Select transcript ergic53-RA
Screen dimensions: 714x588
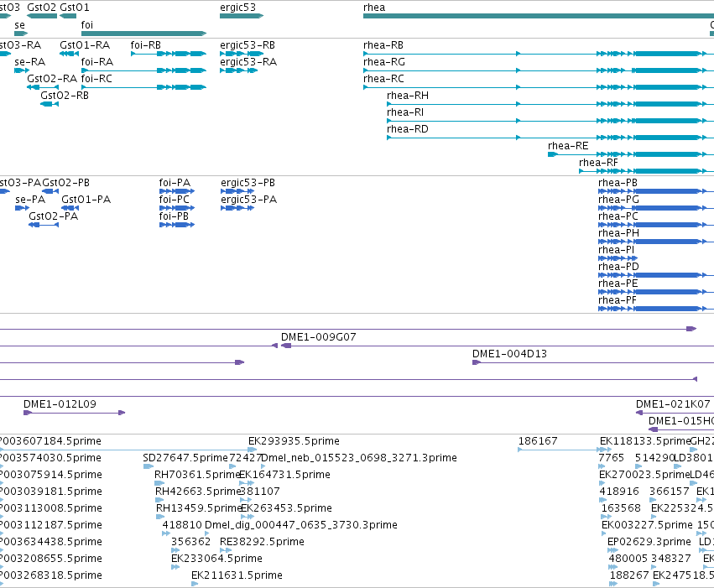(238, 70)
